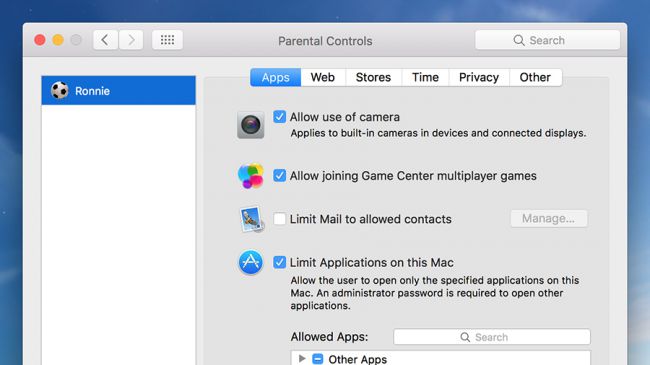Uncheck Limit Applications on this Mac
Viewport: 650px width, 365px height.
coord(279,262)
